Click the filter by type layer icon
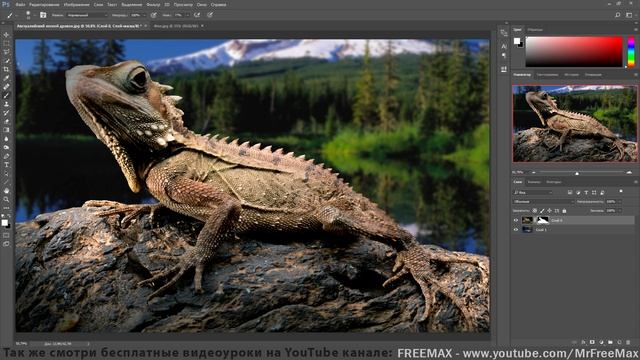 (x=586, y=192)
